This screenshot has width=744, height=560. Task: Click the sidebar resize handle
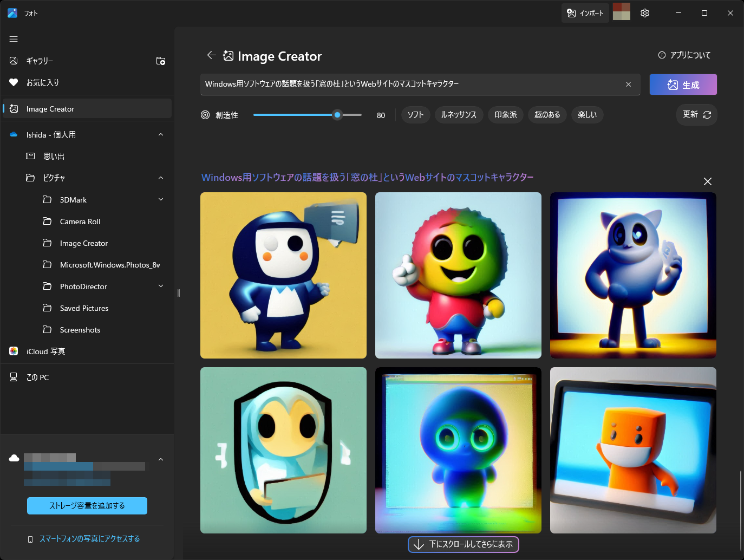[178, 293]
